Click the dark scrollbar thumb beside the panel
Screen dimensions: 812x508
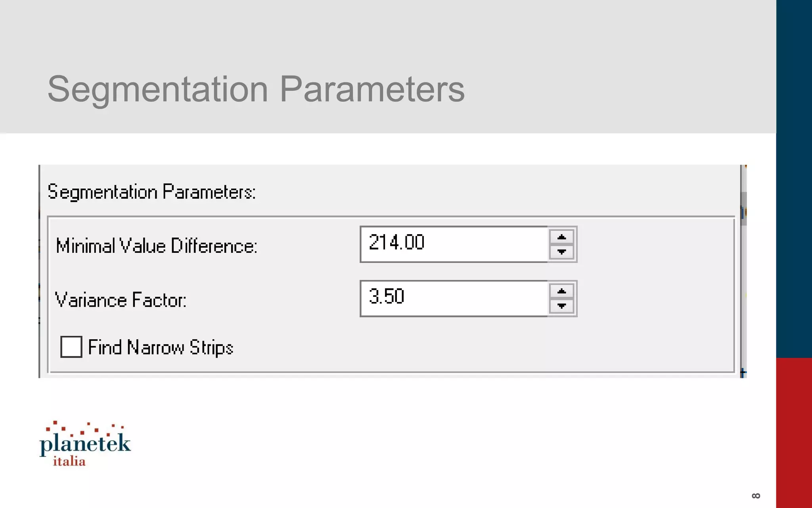click(744, 208)
